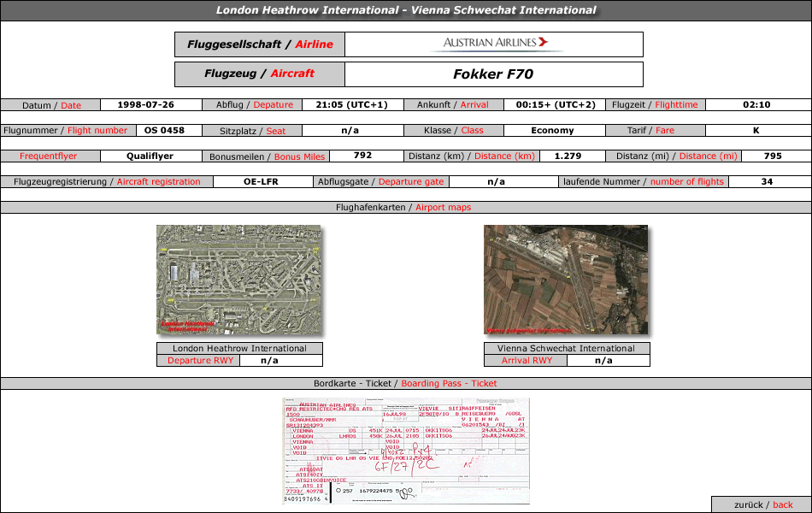Click the zurück / back link
The image size is (812, 513).
(x=763, y=504)
